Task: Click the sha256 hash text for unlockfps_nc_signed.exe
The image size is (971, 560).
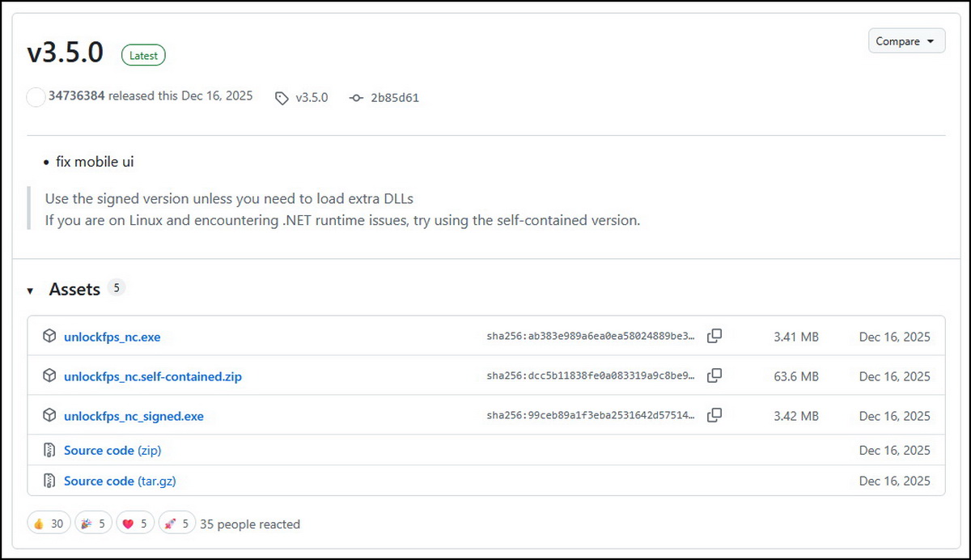Action: coord(591,415)
